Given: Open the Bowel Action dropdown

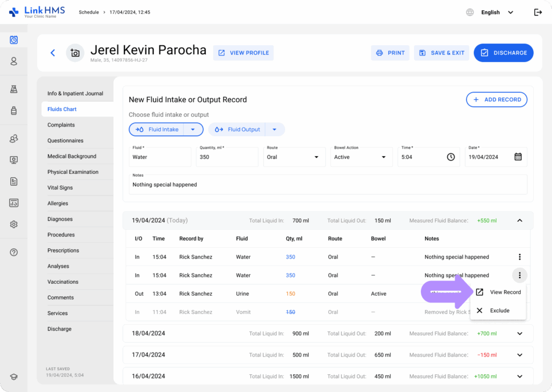Looking at the screenshot, I should point(360,157).
